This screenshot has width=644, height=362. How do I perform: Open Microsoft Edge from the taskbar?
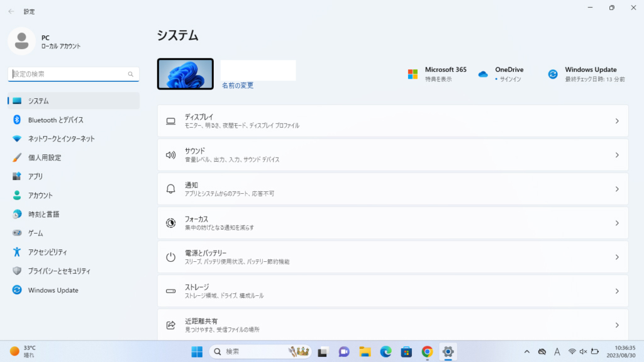(386, 351)
